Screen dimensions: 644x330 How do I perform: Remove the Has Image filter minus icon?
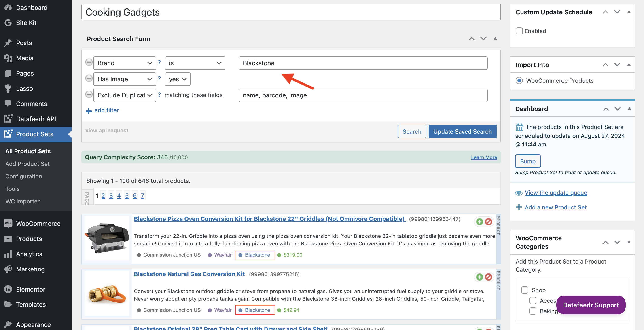point(89,78)
